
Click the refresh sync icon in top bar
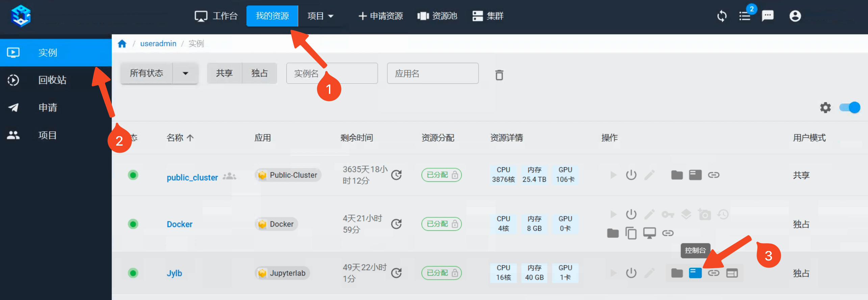722,16
